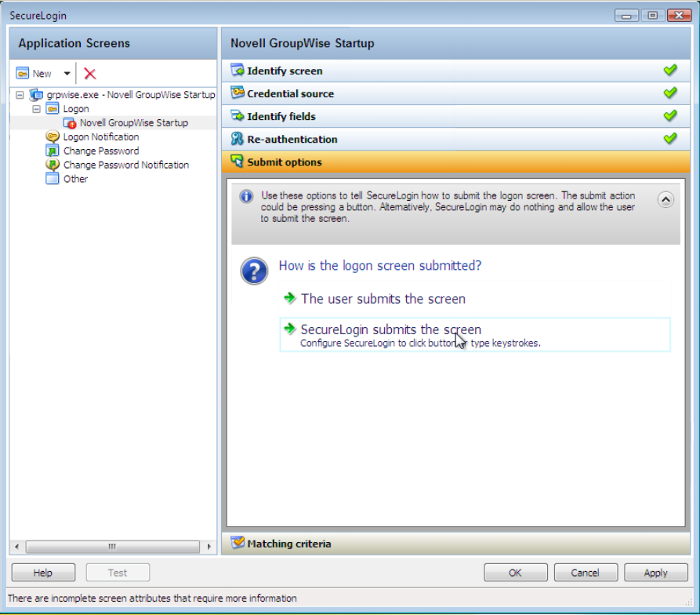Open the Matching criteria section
This screenshot has width=700, height=615.
[x=455, y=544]
